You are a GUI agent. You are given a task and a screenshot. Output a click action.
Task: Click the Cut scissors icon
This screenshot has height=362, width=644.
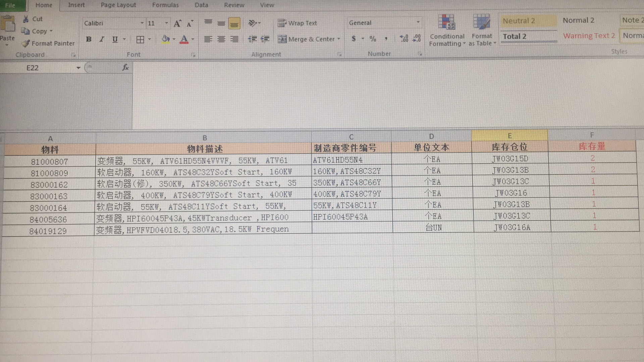click(26, 19)
